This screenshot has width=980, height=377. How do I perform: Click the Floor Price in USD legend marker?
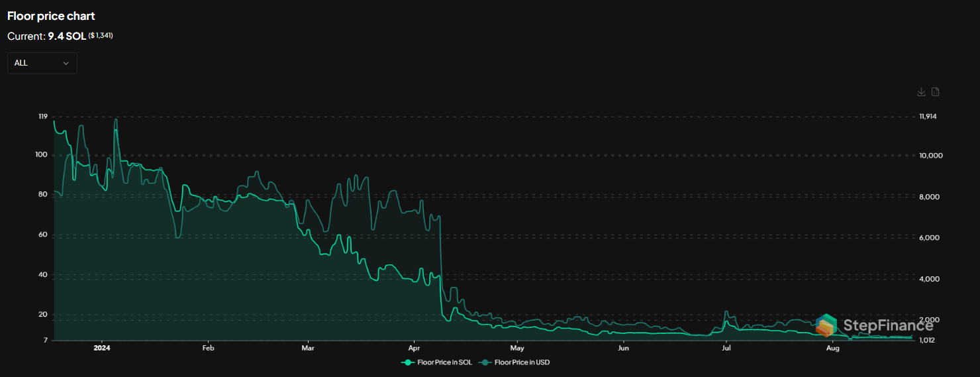pos(485,362)
